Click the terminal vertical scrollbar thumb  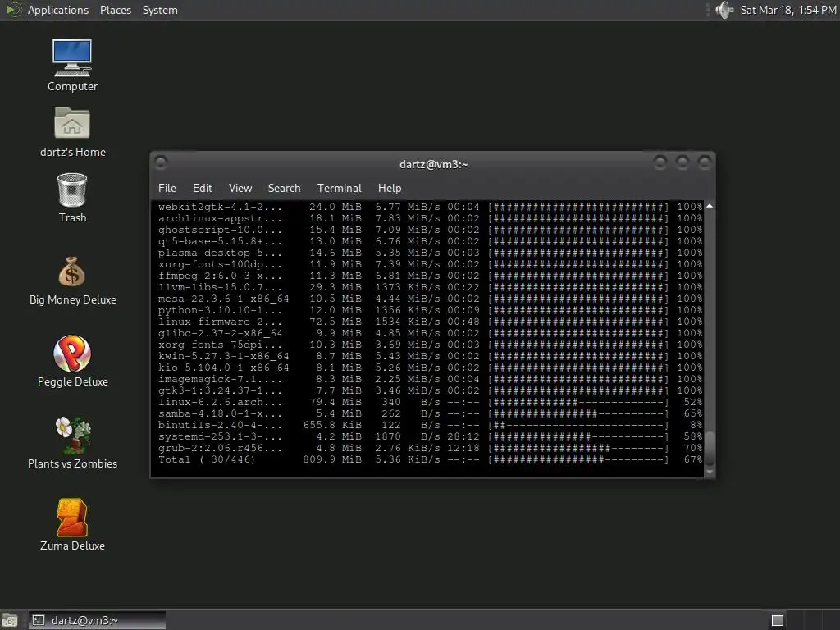[710, 449]
